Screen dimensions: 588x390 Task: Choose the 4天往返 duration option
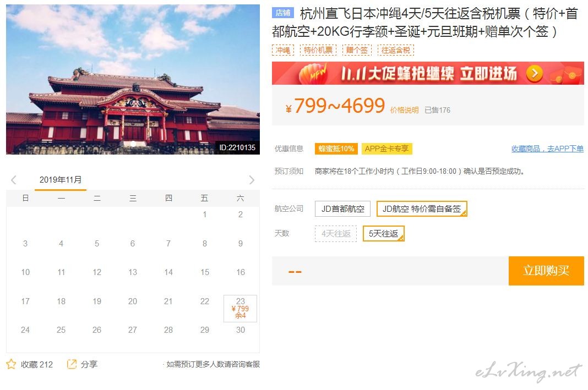336,234
